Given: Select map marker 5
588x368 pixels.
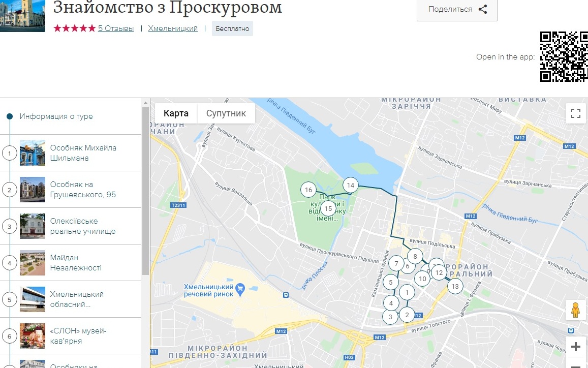Looking at the screenshot, I should coord(391,282).
